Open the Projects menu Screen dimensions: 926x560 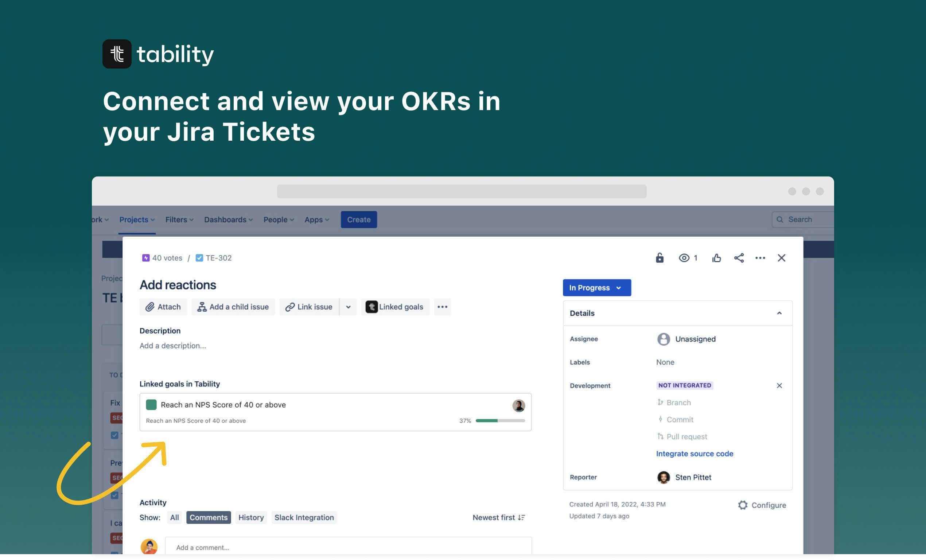point(137,219)
